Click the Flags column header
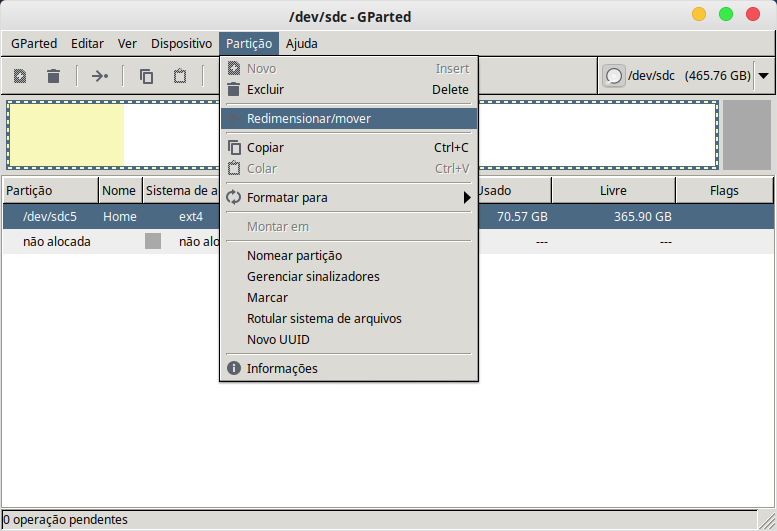777x531 pixels. pos(724,190)
